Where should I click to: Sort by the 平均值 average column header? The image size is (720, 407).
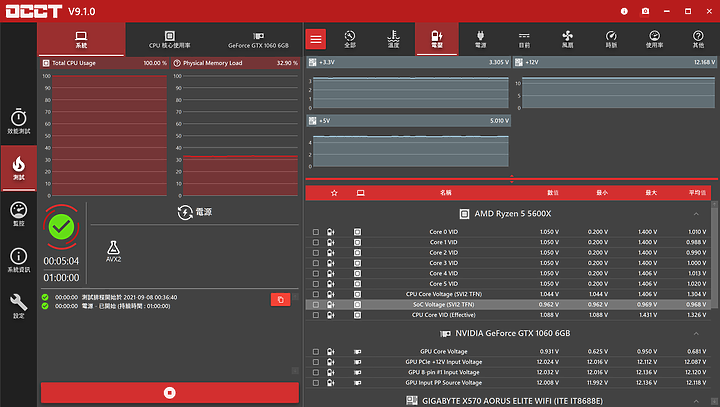click(697, 193)
